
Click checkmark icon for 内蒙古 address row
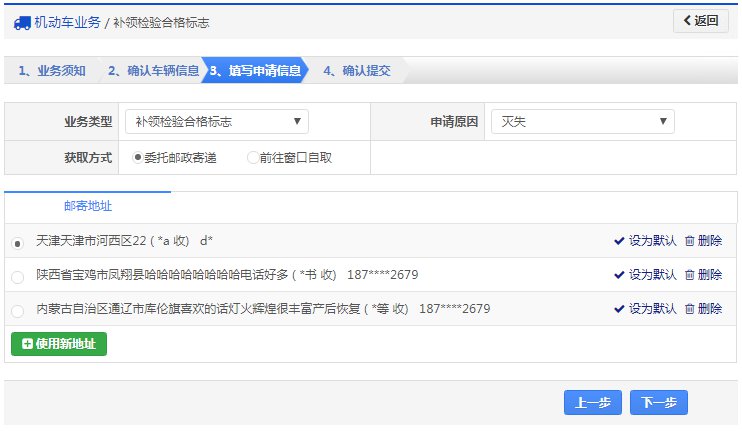coord(620,309)
